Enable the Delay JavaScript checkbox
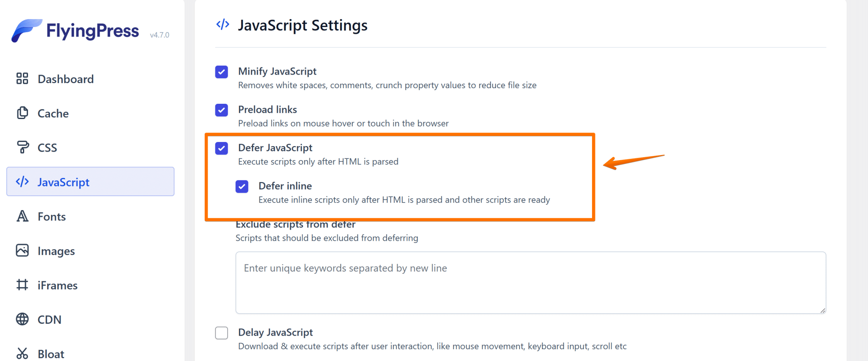Screen dimensions: 868x361 222,333
